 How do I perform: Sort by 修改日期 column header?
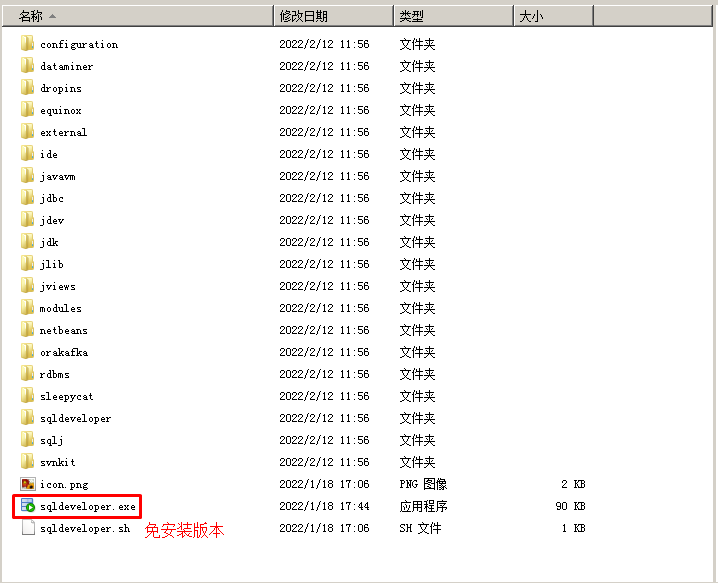point(332,16)
